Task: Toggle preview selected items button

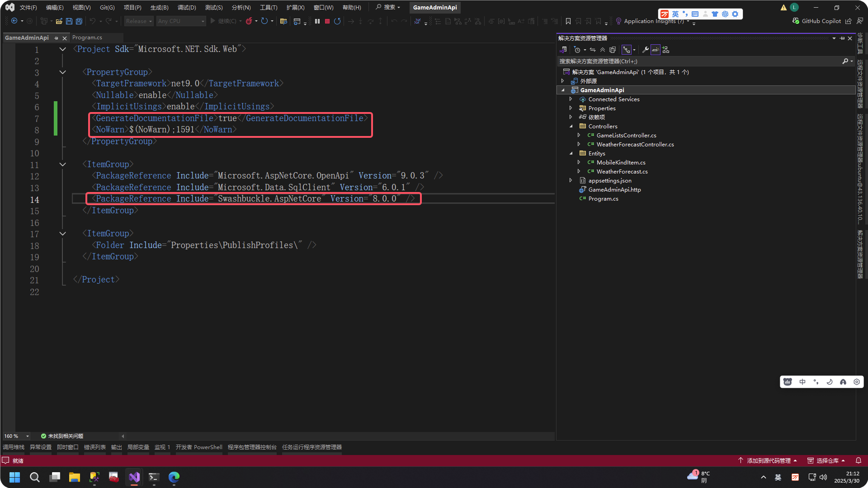Action: pyautogui.click(x=655, y=50)
